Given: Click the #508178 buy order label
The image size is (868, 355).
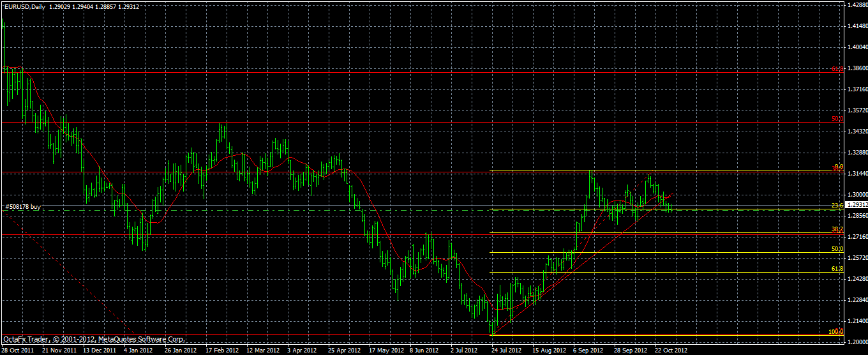Looking at the screenshot, I should [x=24, y=207].
